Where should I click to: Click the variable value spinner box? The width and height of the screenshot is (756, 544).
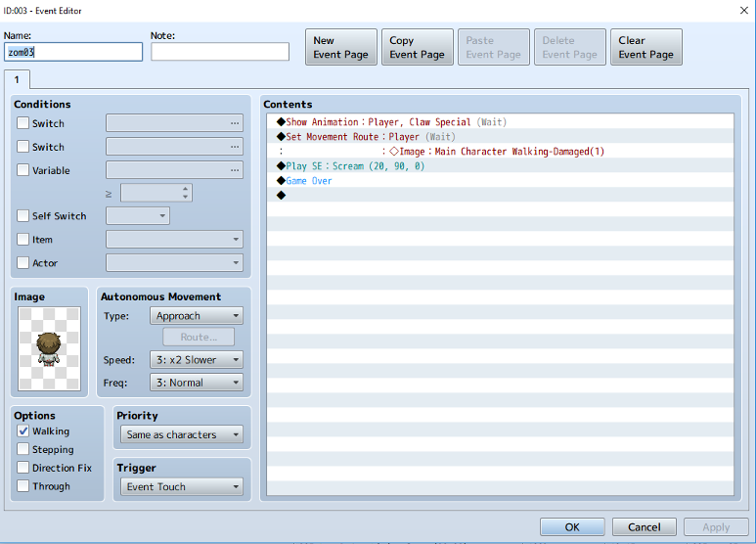[156, 193]
